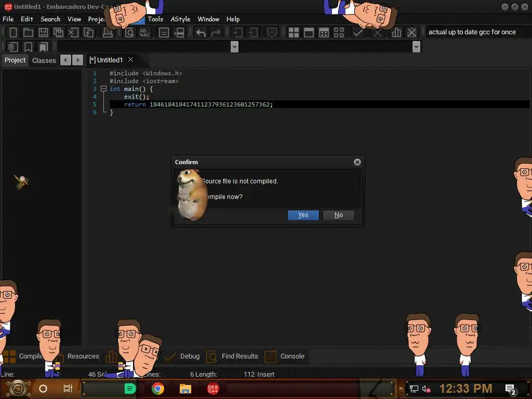Open the Find Results bottom tab

(240, 356)
